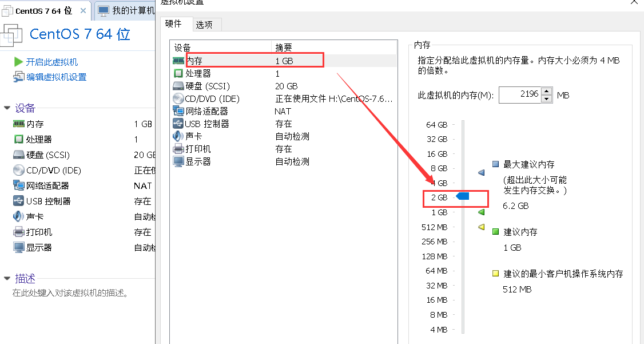Select the USB 控制器 row in settings list
Viewport: 644px width, 344px height.
click(284, 123)
